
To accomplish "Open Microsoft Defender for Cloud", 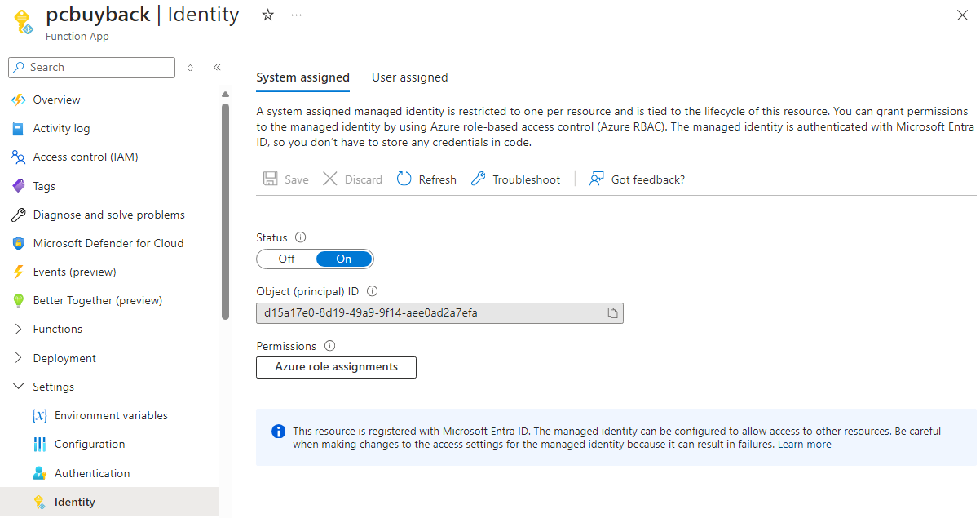I will tap(110, 243).
